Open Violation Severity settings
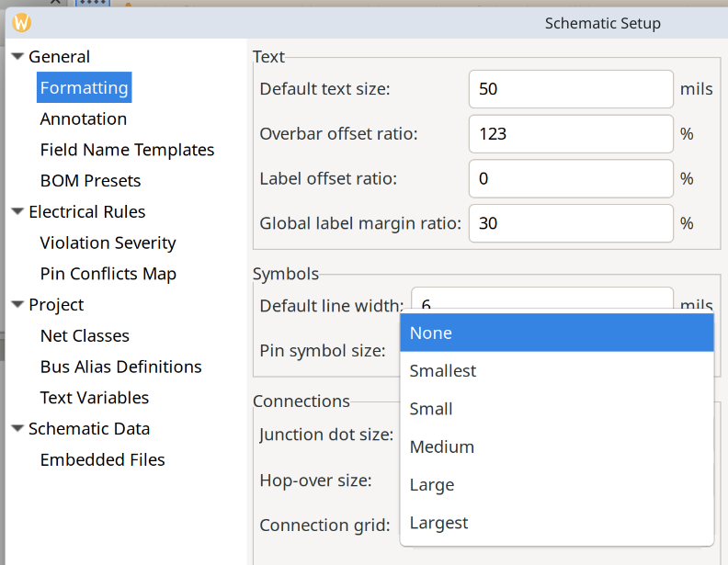Screen dimensions: 728x565 (108, 243)
